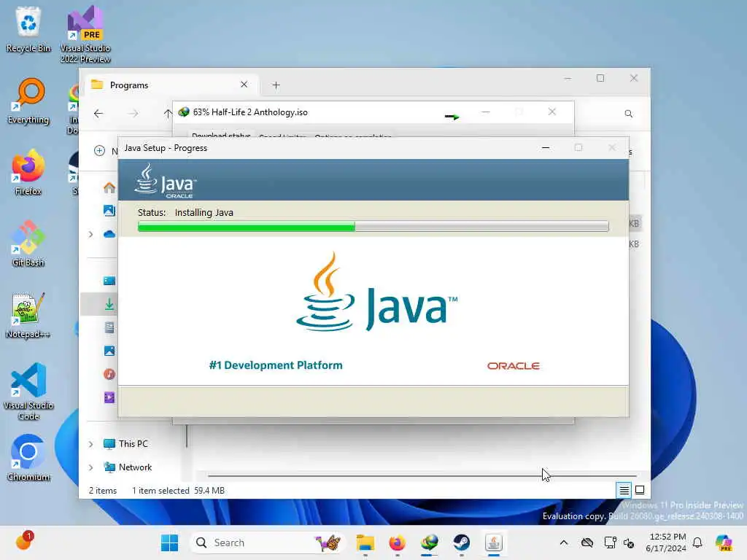Expand the OneDrive node chevron
The height and width of the screenshot is (560, 747).
point(91,234)
